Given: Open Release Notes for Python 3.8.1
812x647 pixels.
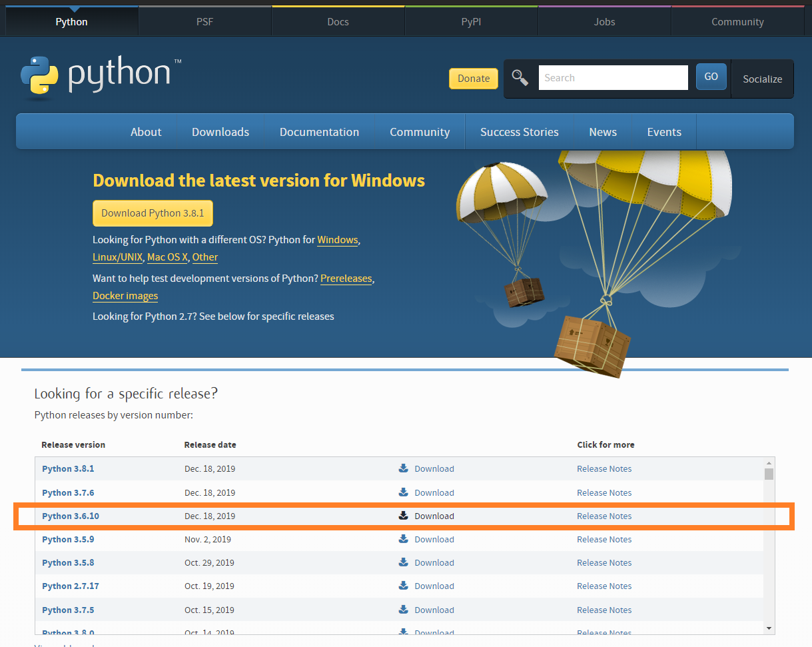Looking at the screenshot, I should tap(604, 468).
